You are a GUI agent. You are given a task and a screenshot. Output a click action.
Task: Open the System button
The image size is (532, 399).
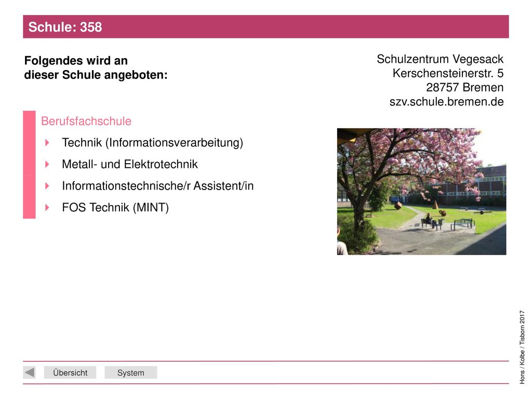tap(130, 373)
